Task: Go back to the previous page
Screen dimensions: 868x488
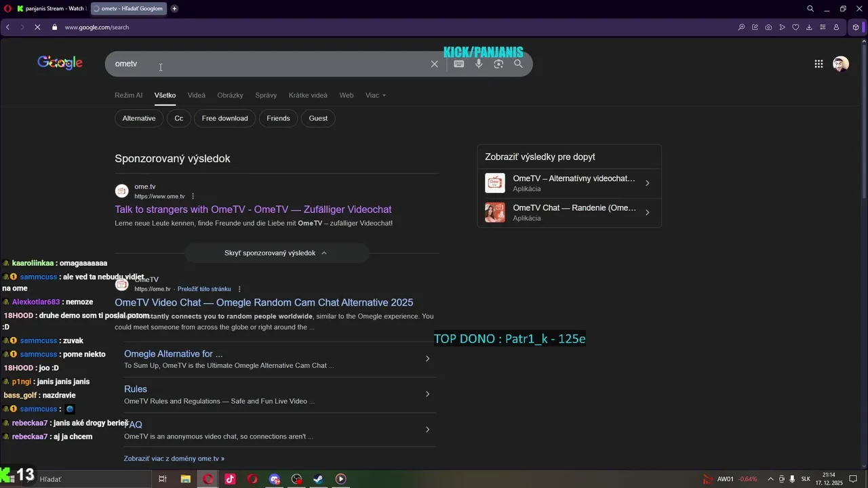Action: [x=7, y=27]
